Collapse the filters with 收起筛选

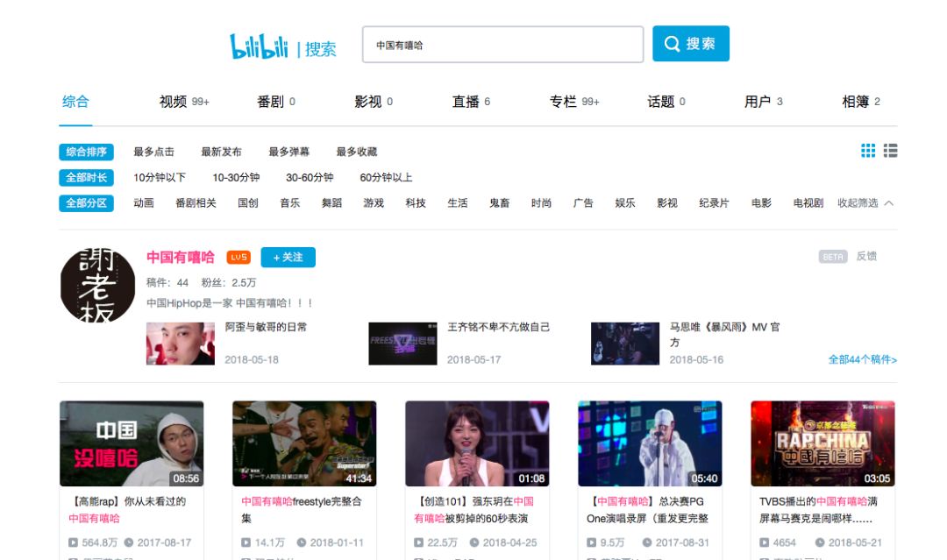pos(865,202)
